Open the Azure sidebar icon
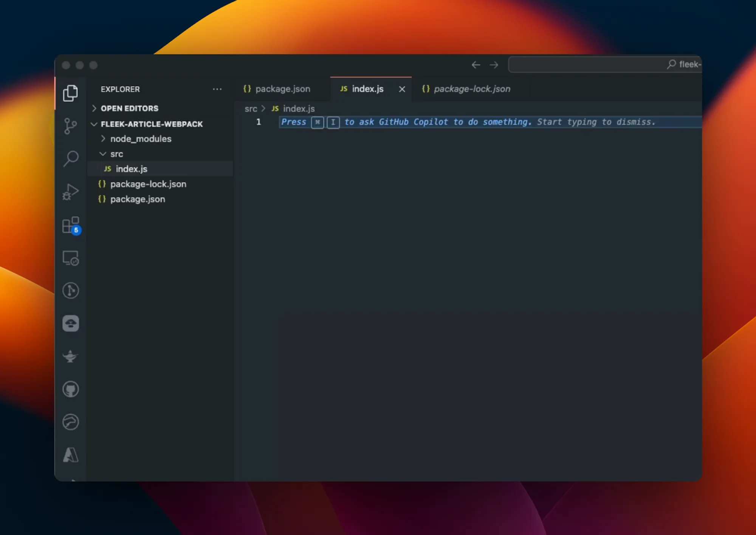This screenshot has height=535, width=756. pyautogui.click(x=70, y=455)
